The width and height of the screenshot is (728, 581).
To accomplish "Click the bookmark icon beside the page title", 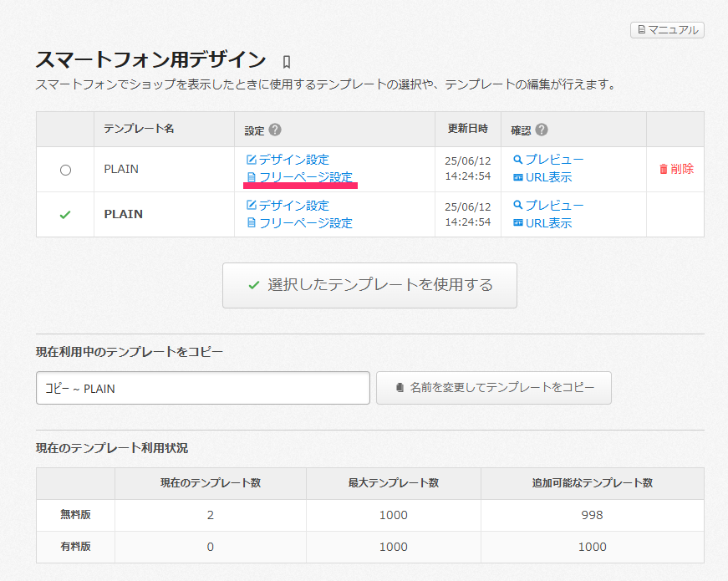I will (286, 61).
